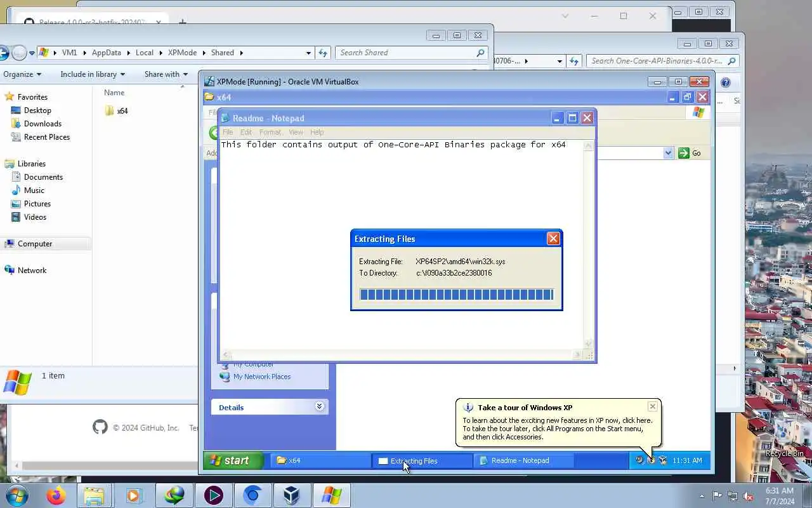
Task: Open Documents library
Action: [43, 177]
